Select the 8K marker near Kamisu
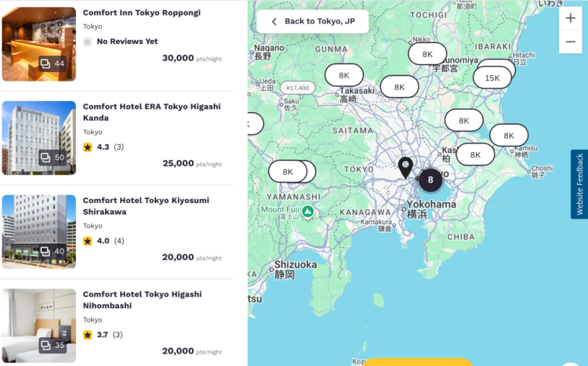This screenshot has width=588, height=366. [x=509, y=136]
